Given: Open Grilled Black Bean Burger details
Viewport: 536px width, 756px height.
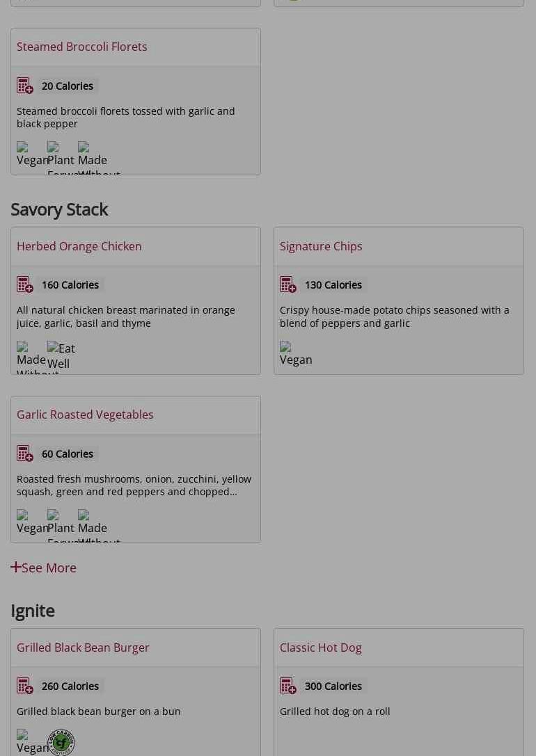Looking at the screenshot, I should click(83, 648).
